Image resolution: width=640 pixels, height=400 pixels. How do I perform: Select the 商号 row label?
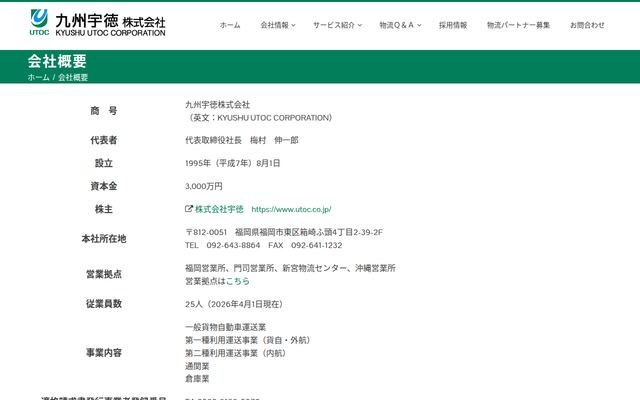tap(104, 111)
